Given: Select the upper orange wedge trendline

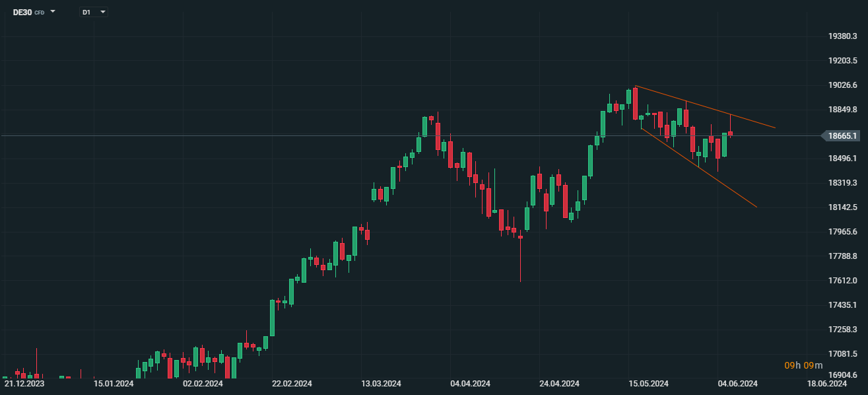Looking at the screenshot, I should tap(706, 106).
